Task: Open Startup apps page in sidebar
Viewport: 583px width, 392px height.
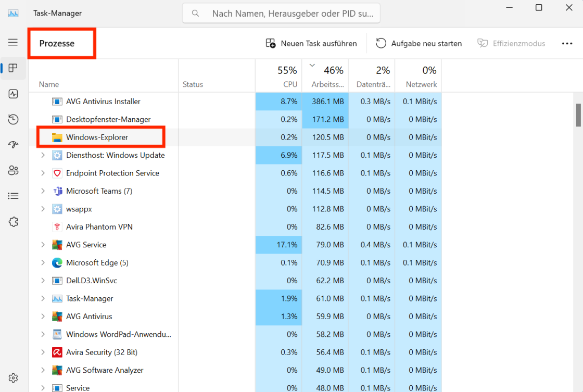Action: [x=14, y=145]
